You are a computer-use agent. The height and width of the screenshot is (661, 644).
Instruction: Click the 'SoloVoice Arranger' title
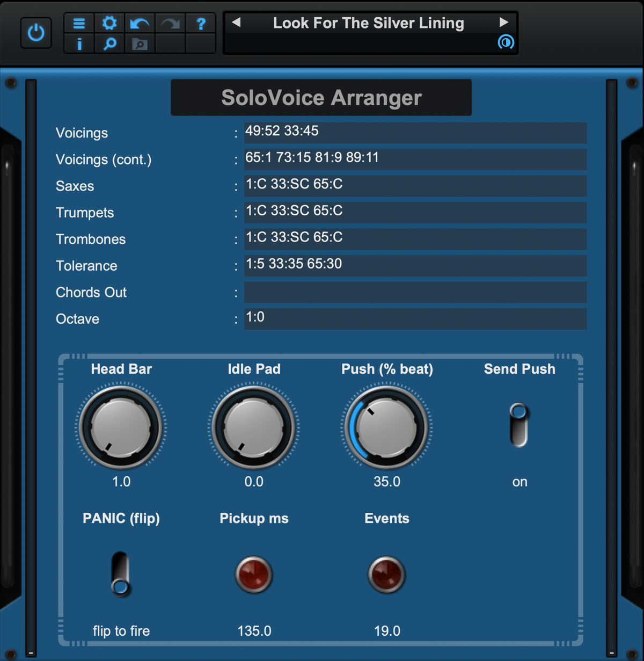point(321,98)
